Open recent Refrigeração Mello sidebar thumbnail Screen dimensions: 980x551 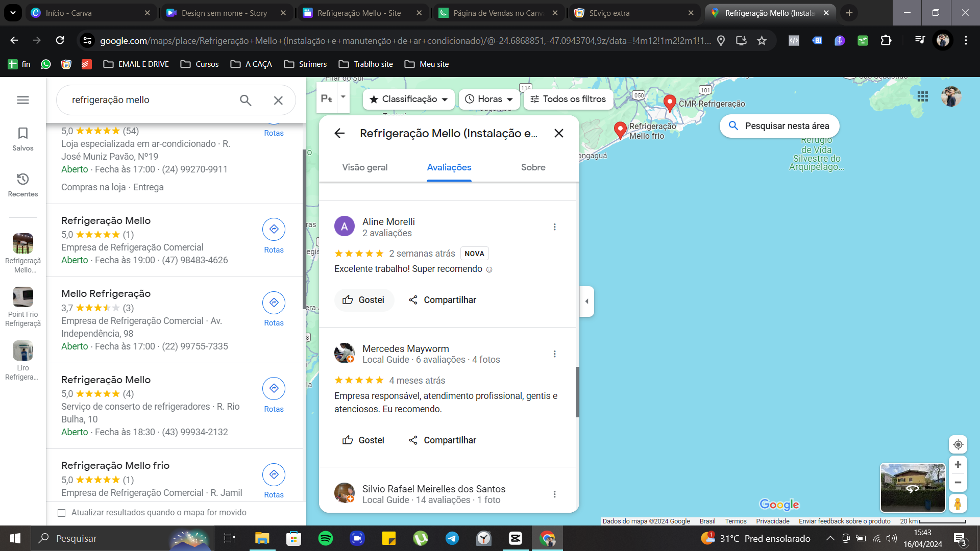[23, 254]
